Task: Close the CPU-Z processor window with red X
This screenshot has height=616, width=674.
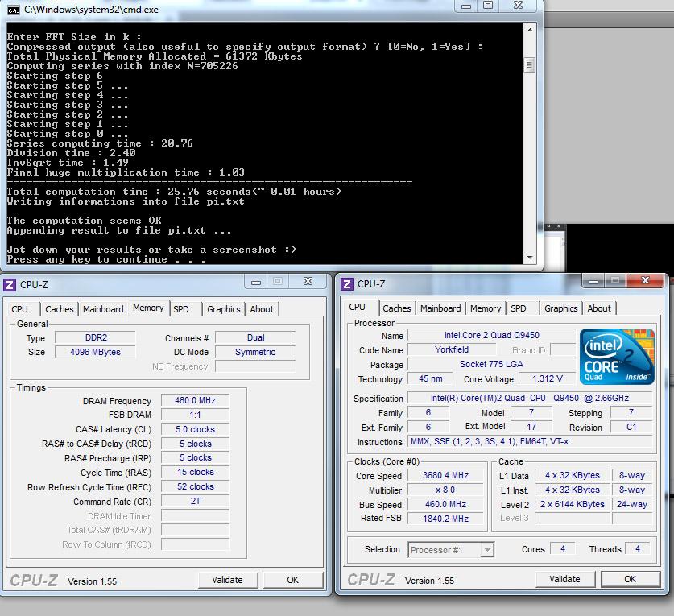Action: (x=645, y=281)
